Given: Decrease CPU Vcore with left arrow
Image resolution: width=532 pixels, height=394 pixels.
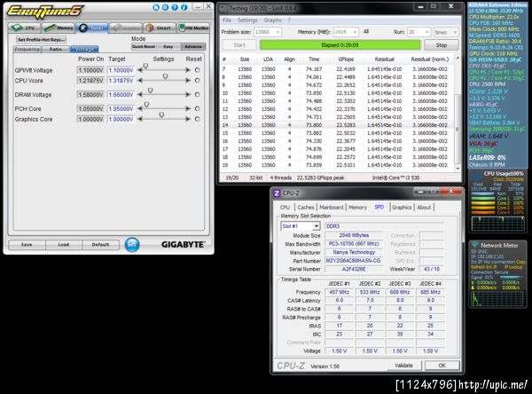Looking at the screenshot, I should (140, 81).
